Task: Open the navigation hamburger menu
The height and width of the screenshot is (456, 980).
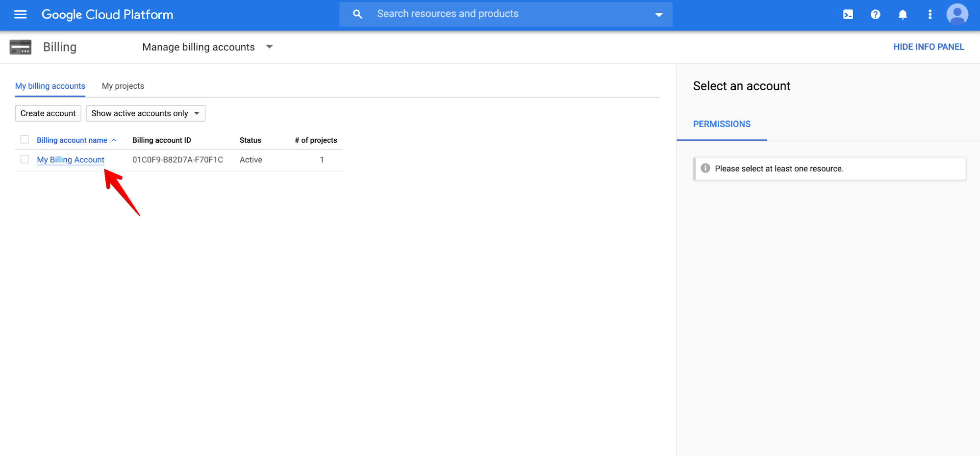Action: pos(20,14)
